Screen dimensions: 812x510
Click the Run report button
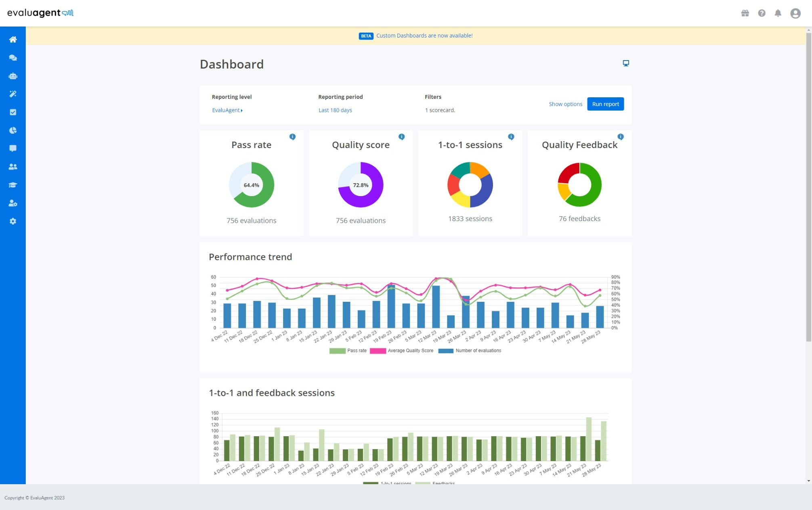(x=605, y=104)
